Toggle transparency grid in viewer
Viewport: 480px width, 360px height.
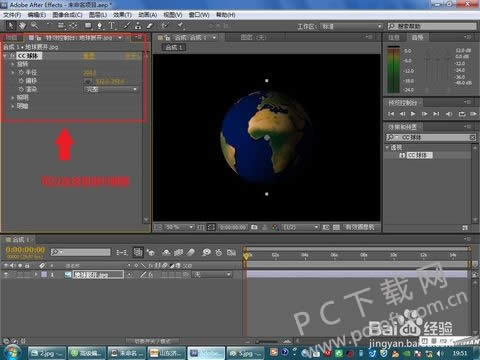pos(336,227)
